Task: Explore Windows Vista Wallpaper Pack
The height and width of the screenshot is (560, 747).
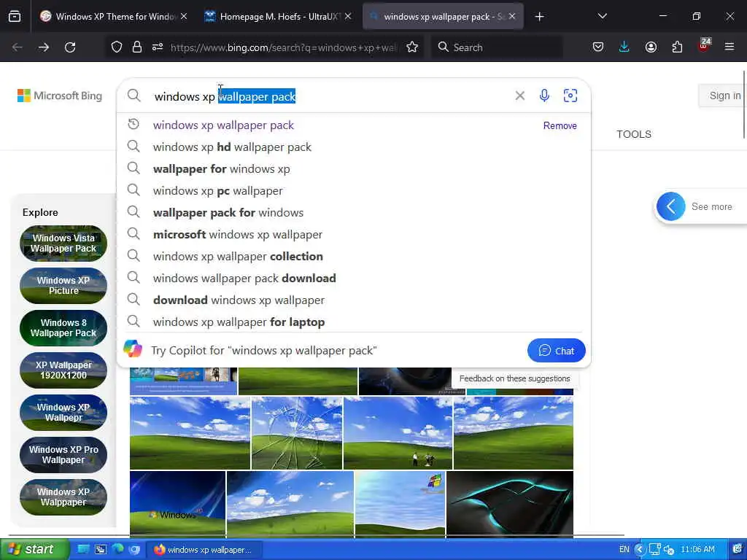Action: (63, 244)
